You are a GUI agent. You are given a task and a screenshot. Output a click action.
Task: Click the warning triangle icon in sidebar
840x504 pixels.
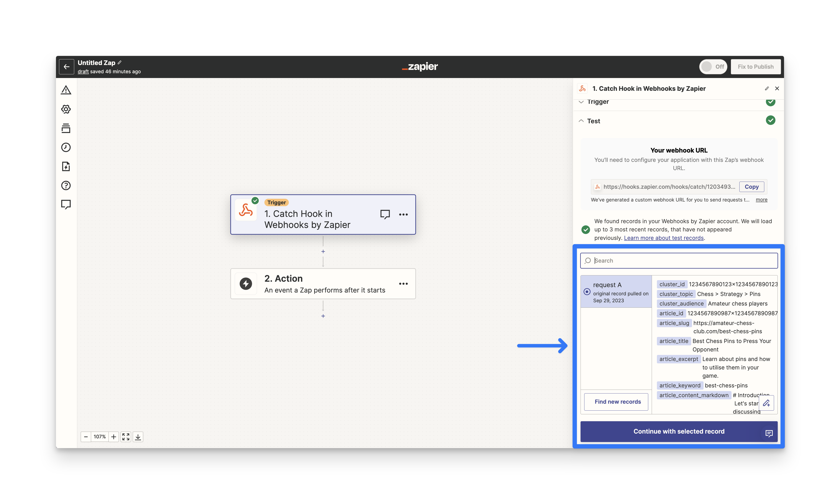click(x=66, y=90)
